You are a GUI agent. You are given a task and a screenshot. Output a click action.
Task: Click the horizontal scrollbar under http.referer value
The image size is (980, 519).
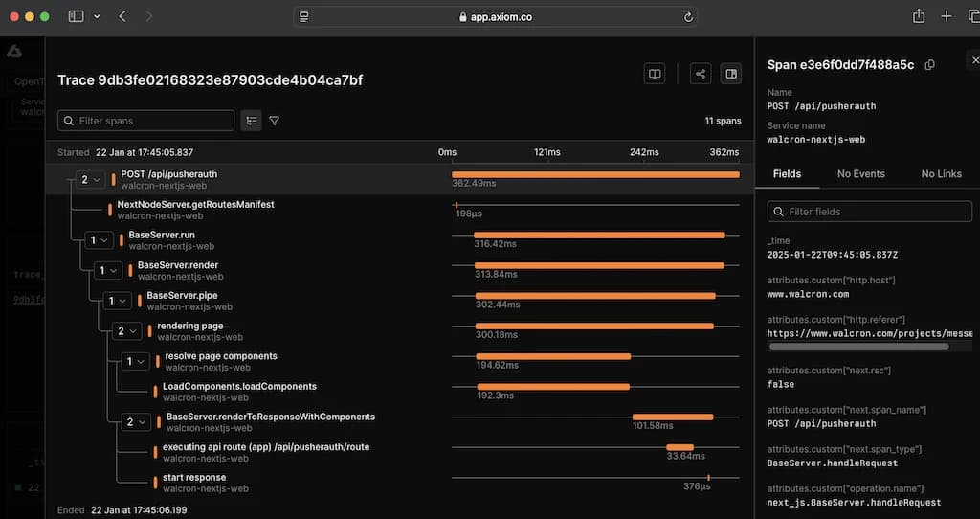point(858,347)
